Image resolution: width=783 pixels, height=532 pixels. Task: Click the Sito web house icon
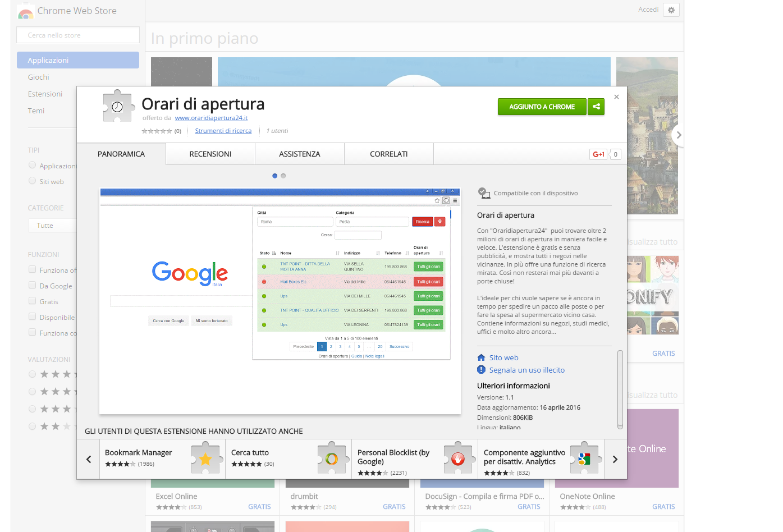point(481,357)
